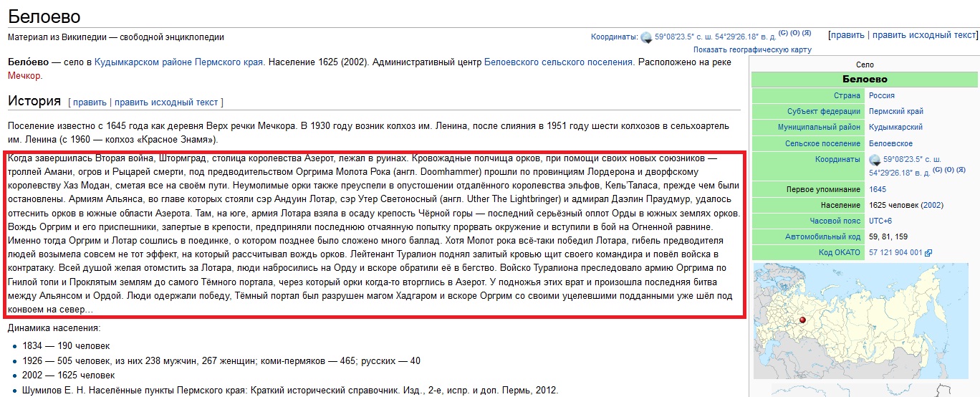
Task: Click top-right 'править' edit link
Action: (x=847, y=34)
